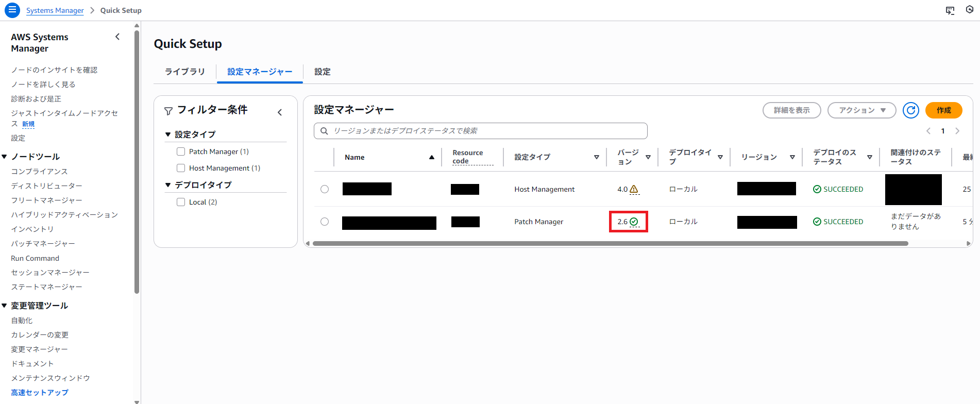Screen dimensions: 980x404
Task: Click the green check icon next to 2.6
Action: [634, 222]
